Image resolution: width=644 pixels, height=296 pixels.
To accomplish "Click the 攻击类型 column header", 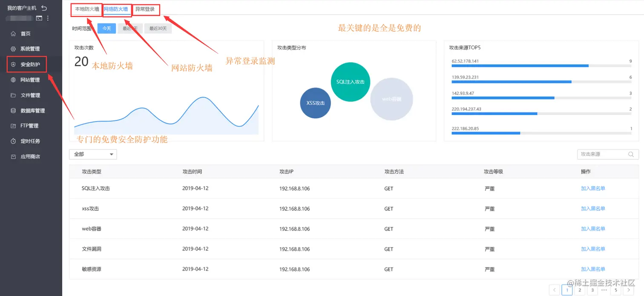I will coord(92,172).
